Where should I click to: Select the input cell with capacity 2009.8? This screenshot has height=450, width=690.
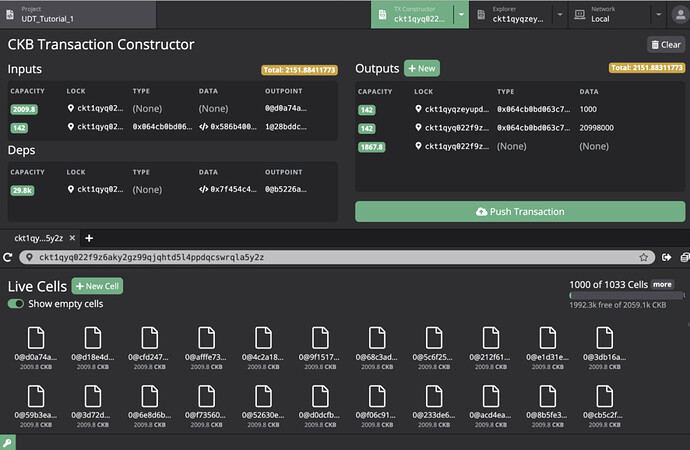pyautogui.click(x=172, y=109)
